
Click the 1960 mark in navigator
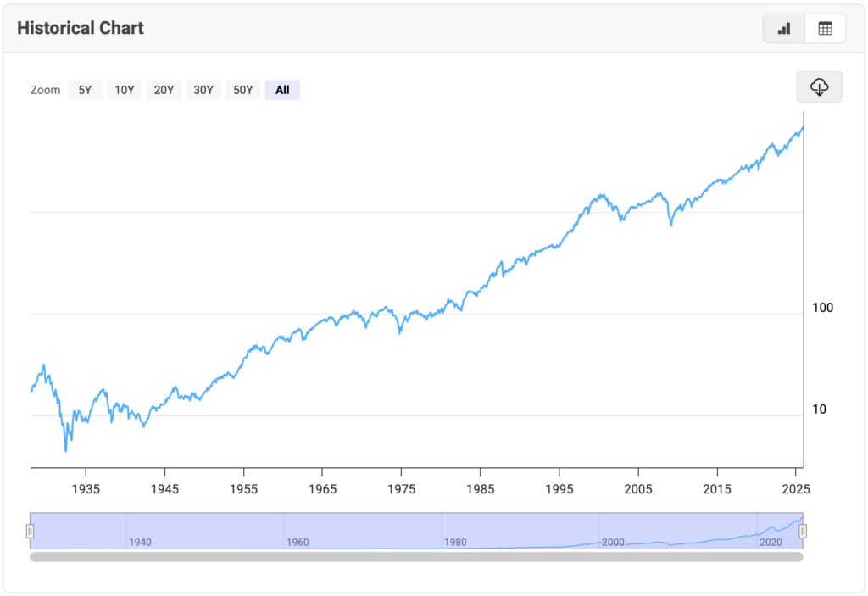pos(298,542)
